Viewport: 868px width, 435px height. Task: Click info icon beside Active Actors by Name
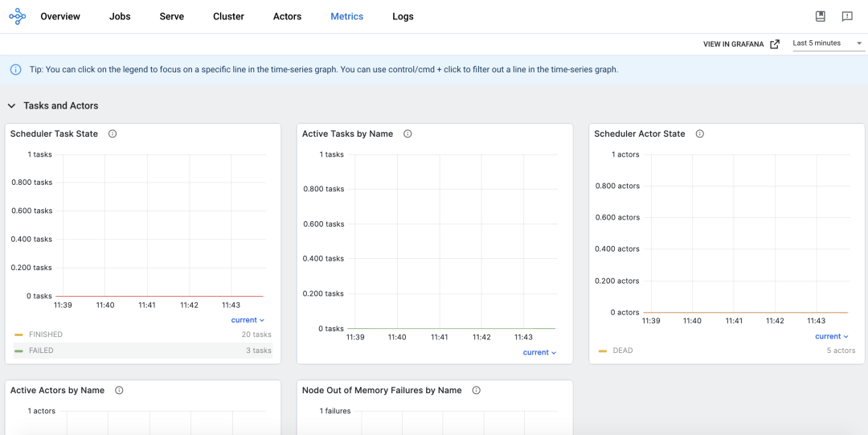(119, 391)
